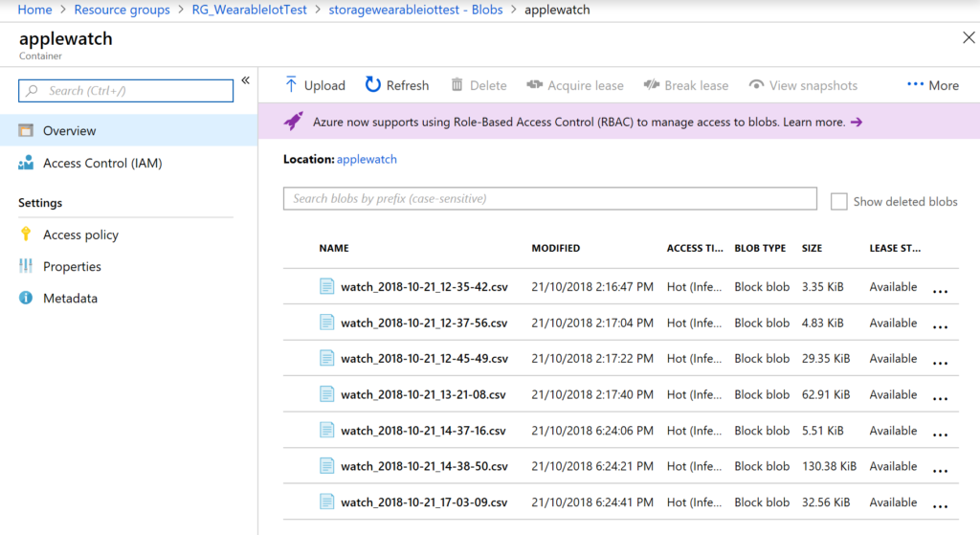Click the Break lease icon

(652, 85)
